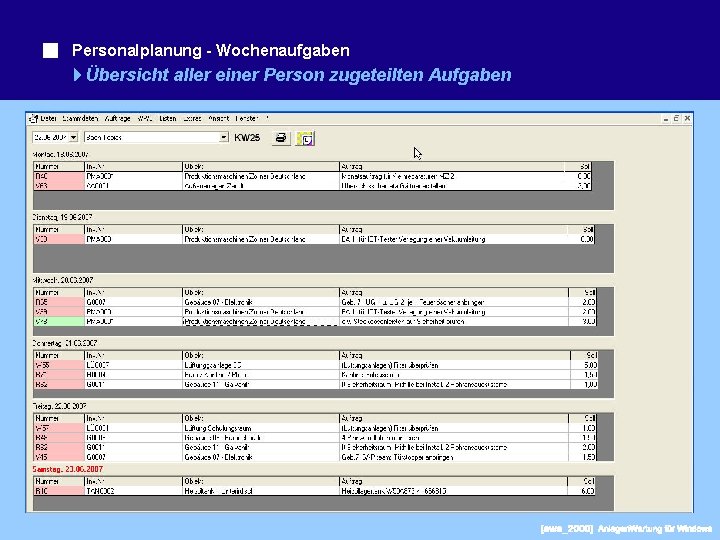720x540 pixels.
Task: Click the Objekt column header in Tuesday table
Action: [x=261, y=229]
